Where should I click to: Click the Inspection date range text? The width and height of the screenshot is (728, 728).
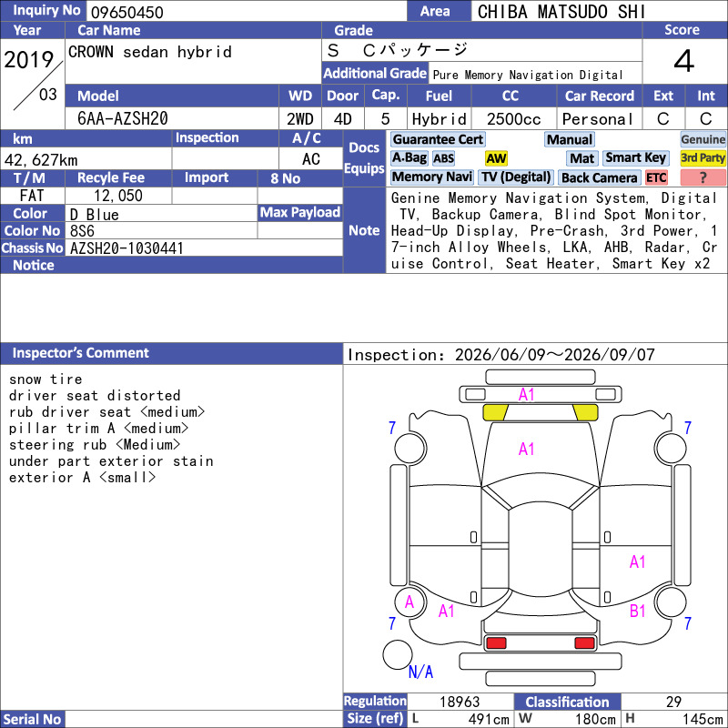[501, 355]
